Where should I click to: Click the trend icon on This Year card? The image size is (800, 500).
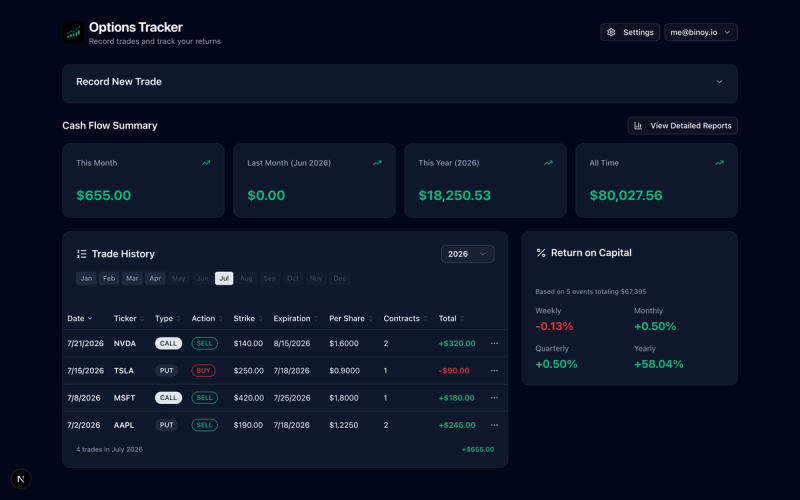point(548,163)
